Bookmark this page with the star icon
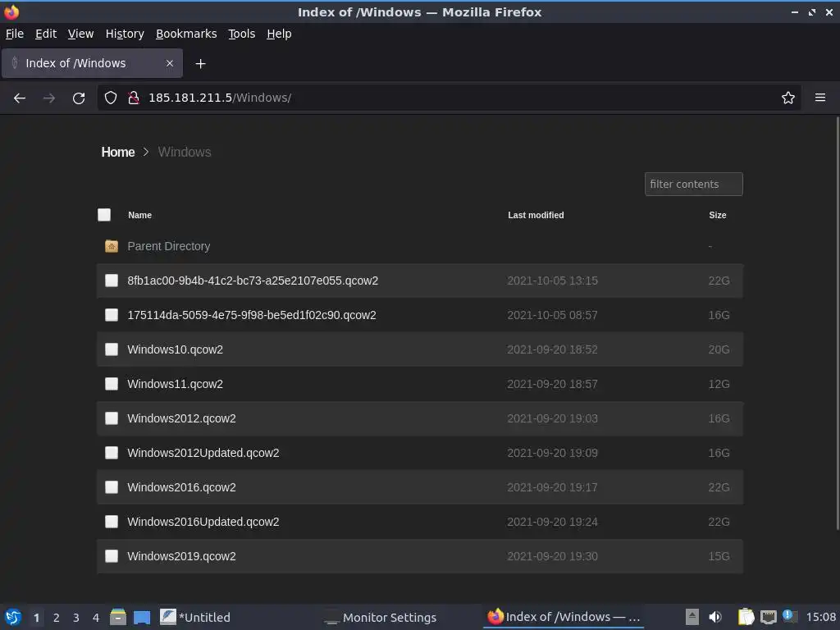This screenshot has height=630, width=840. pyautogui.click(x=788, y=98)
